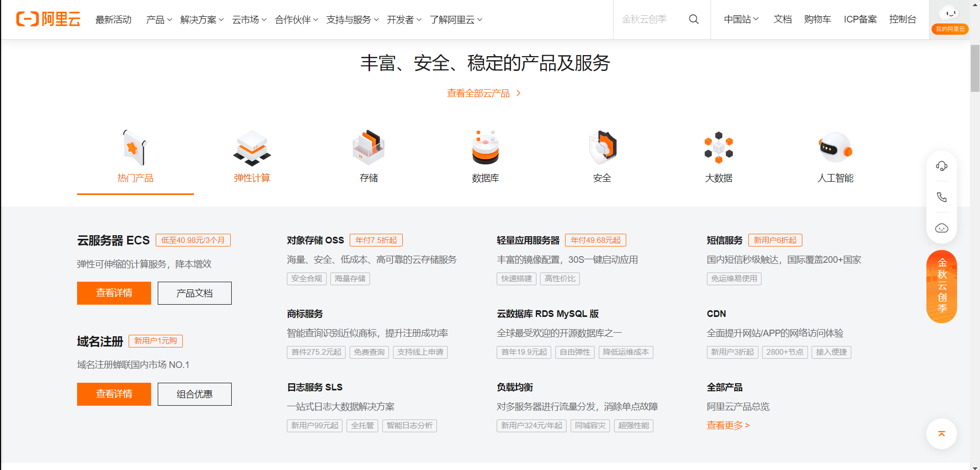Click the 新用户324元/年起 tag
Image resolution: width=980 pixels, height=470 pixels.
532,426
